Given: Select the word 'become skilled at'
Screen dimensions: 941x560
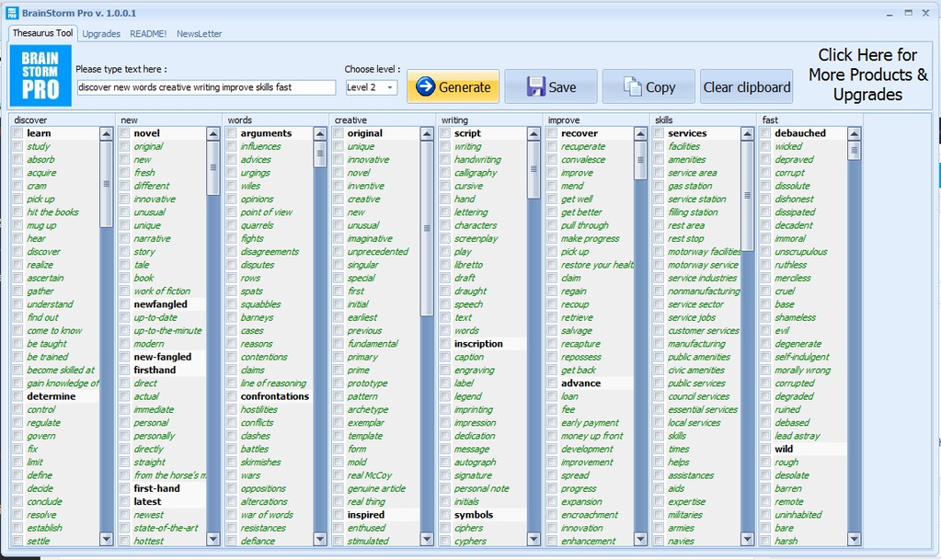Looking at the screenshot, I should point(61,370).
